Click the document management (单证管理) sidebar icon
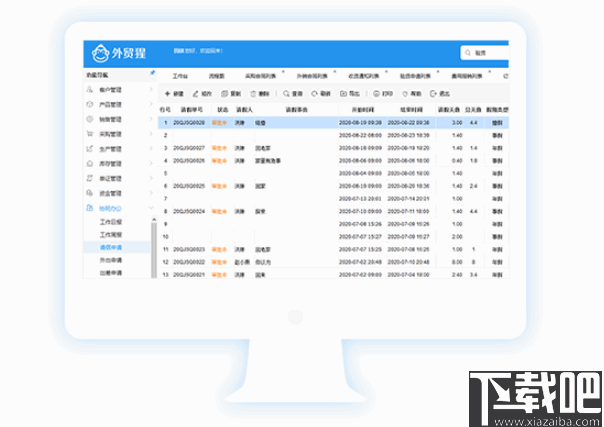The width and height of the screenshot is (604, 427). point(90,178)
